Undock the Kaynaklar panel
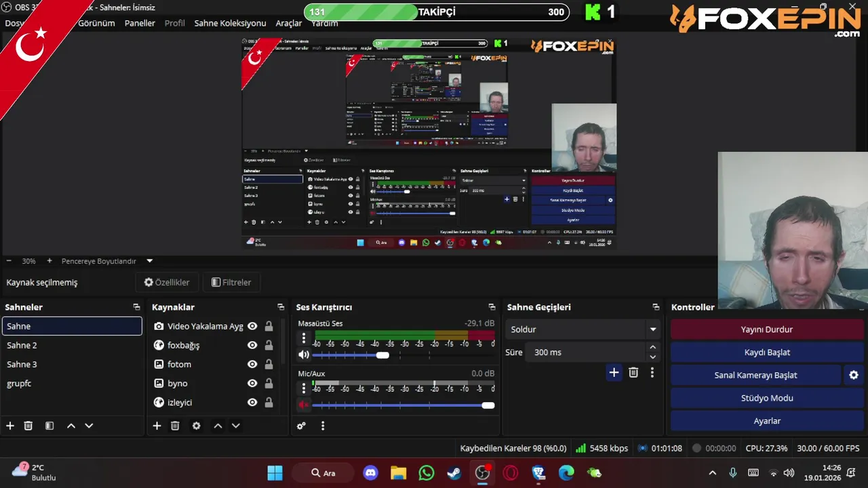The width and height of the screenshot is (868, 488). tap(281, 307)
